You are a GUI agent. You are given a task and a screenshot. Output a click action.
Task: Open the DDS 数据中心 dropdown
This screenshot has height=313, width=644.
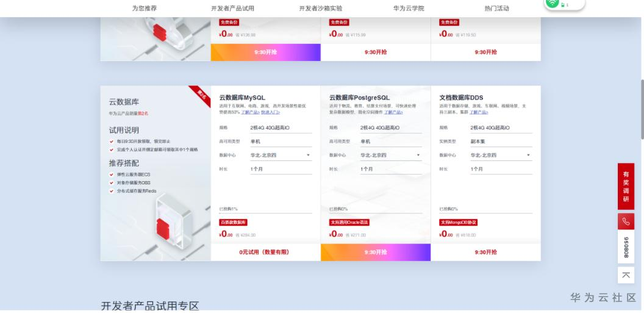pos(501,155)
